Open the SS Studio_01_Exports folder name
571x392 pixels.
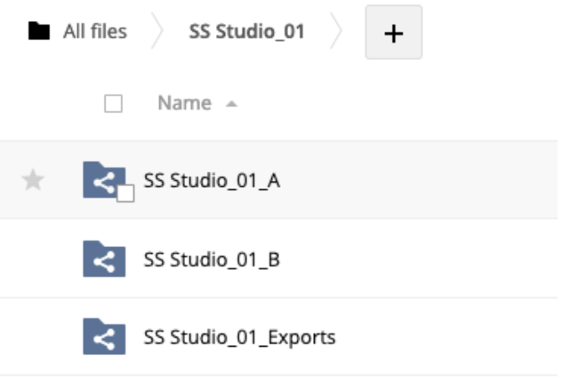(239, 338)
